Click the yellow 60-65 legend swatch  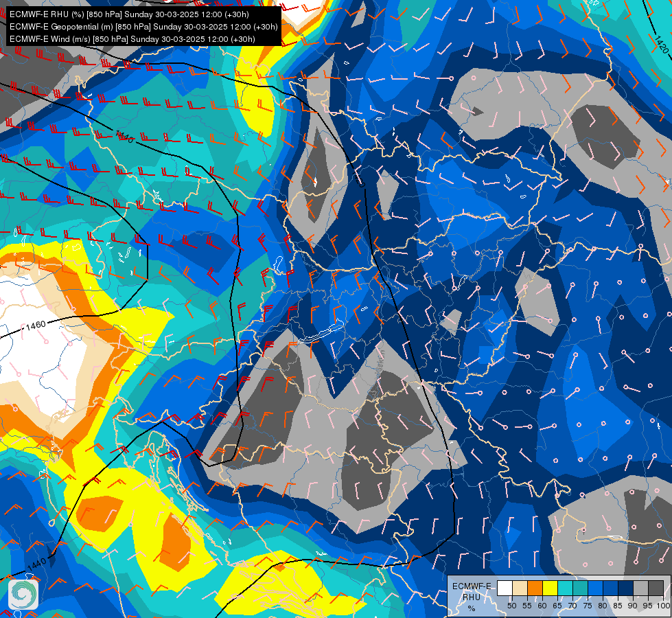(550, 588)
